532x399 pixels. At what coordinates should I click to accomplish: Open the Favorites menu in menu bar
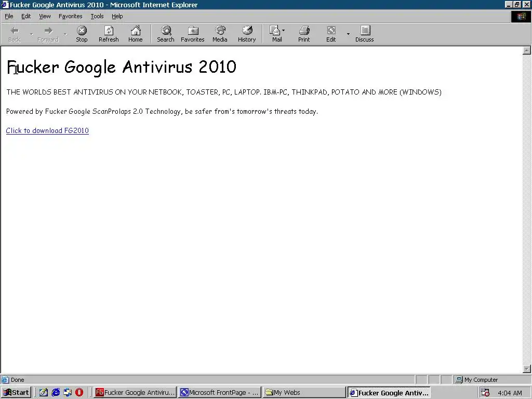70,16
